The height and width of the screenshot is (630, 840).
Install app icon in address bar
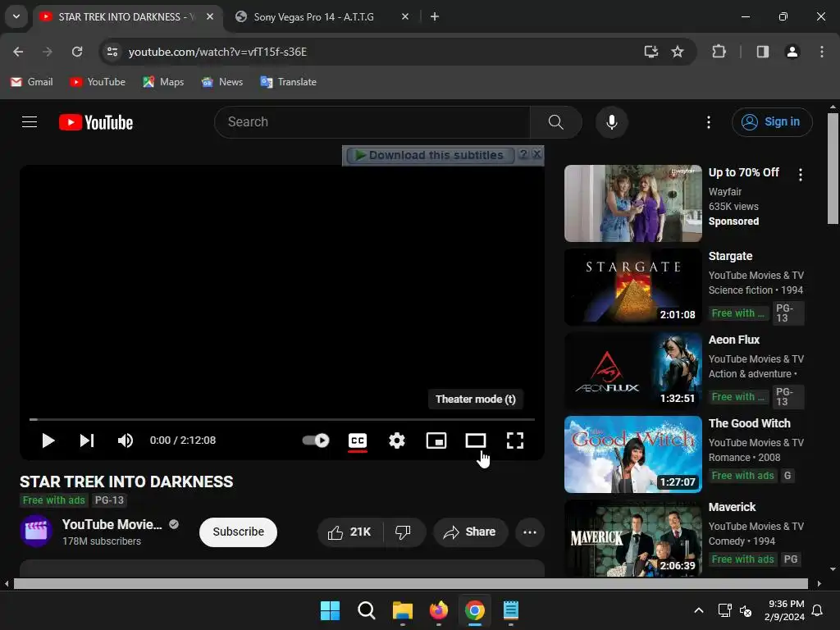[651, 52]
